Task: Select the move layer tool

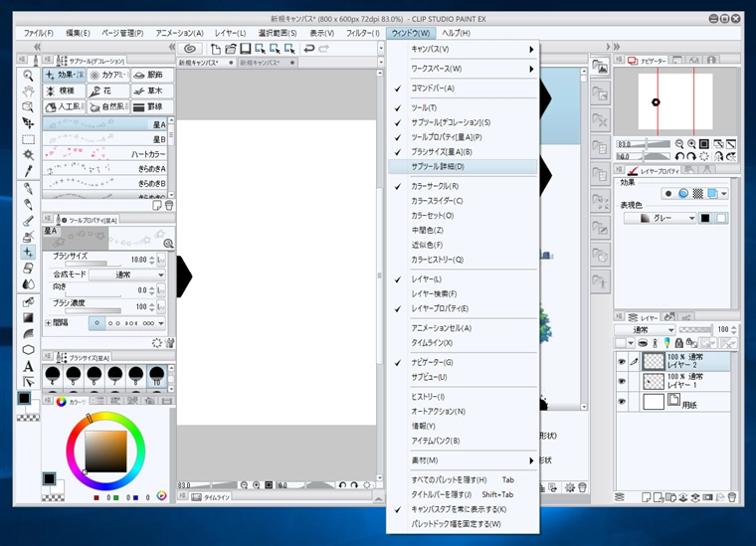Action: [x=28, y=123]
